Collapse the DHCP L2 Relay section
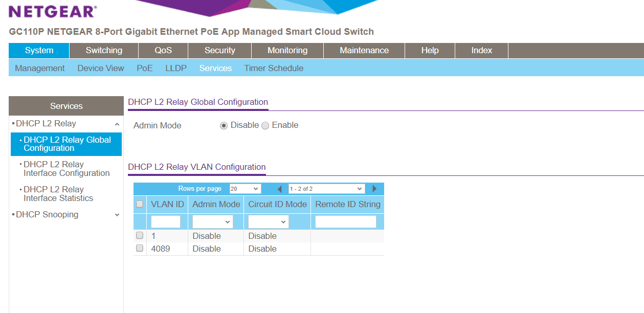 click(x=117, y=124)
